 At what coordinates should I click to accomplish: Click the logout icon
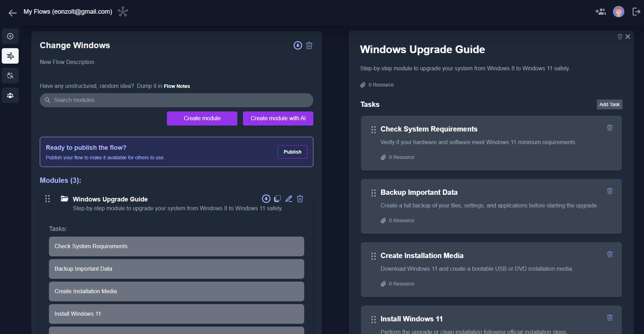[636, 12]
